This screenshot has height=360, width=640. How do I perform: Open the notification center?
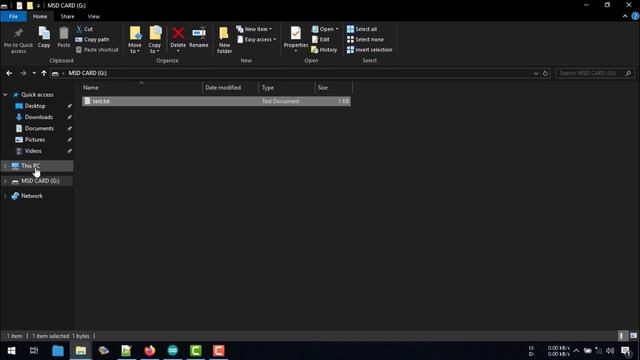click(x=626, y=351)
